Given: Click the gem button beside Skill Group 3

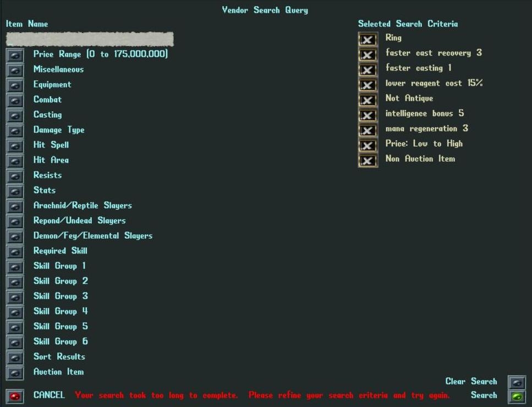Looking at the screenshot, I should pos(15,298).
